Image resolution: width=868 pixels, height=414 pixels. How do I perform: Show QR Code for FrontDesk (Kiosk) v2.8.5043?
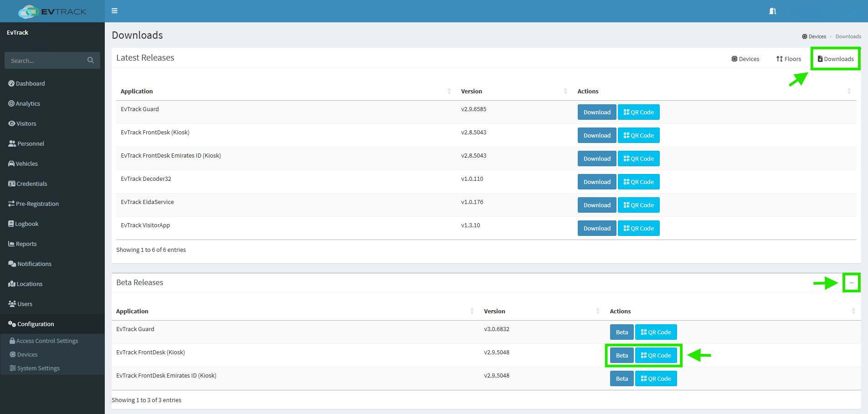(x=639, y=135)
